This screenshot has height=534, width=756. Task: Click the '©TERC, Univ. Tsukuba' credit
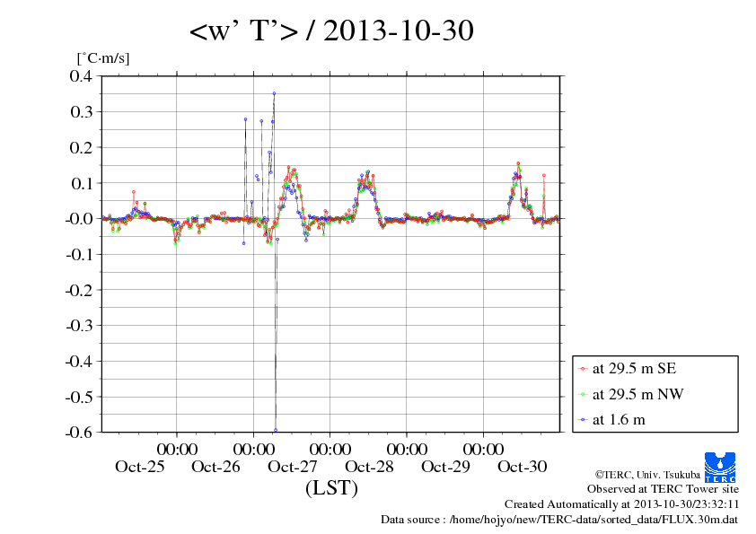point(647,475)
